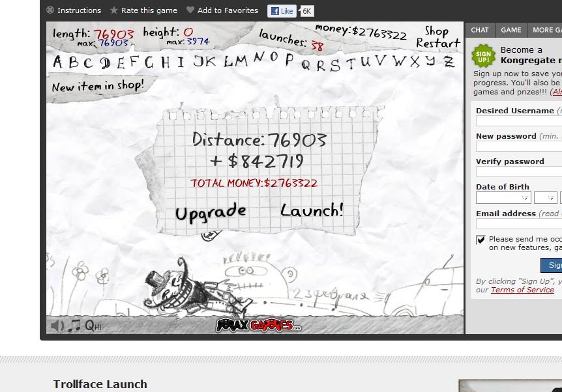Click the letter Z in the alphabet row

click(449, 62)
